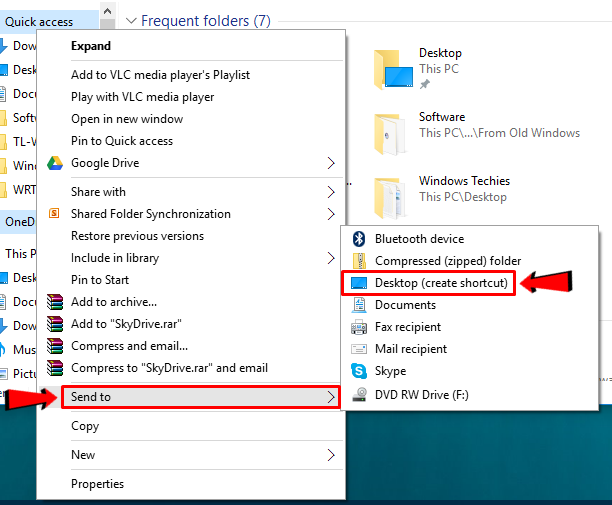Viewport: 612px width, 505px height.
Task: Collapse the Frequent folders (7) group chevron
Action: 132,21
